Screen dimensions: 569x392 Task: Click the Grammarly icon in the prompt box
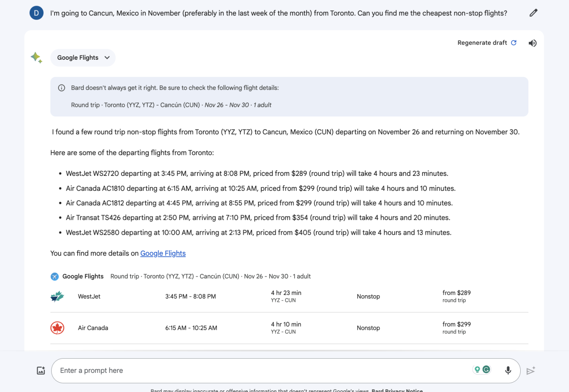point(486,370)
